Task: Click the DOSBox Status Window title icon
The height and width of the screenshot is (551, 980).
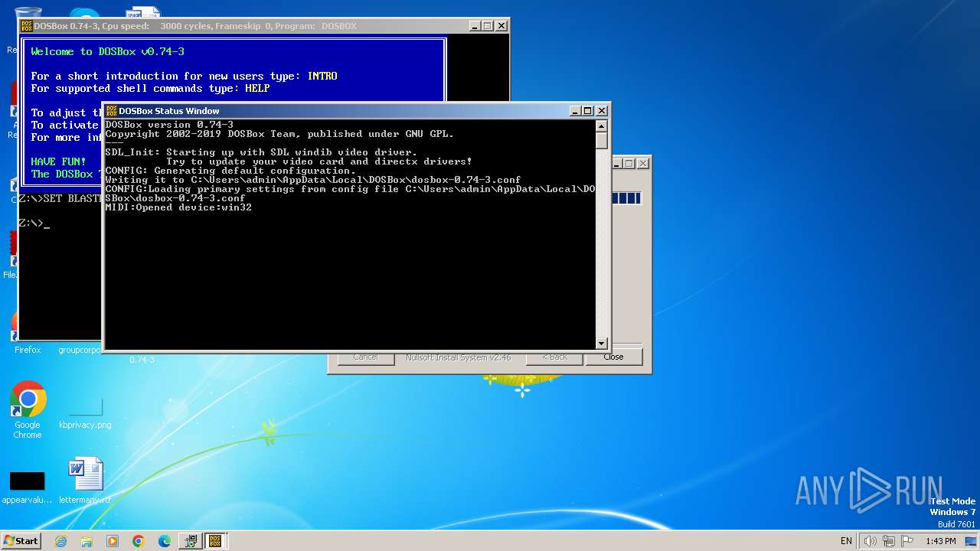Action: 111,111
